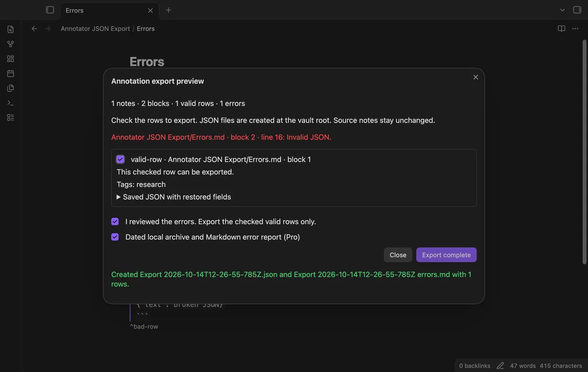
Task: Click the Close button
Action: pos(398,255)
